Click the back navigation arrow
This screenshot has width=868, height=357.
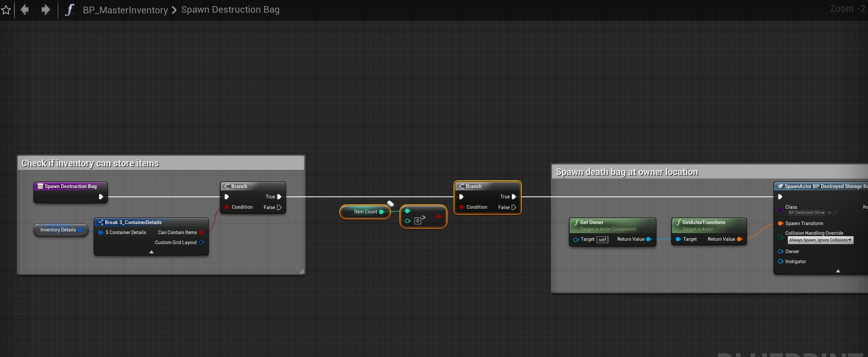(25, 10)
